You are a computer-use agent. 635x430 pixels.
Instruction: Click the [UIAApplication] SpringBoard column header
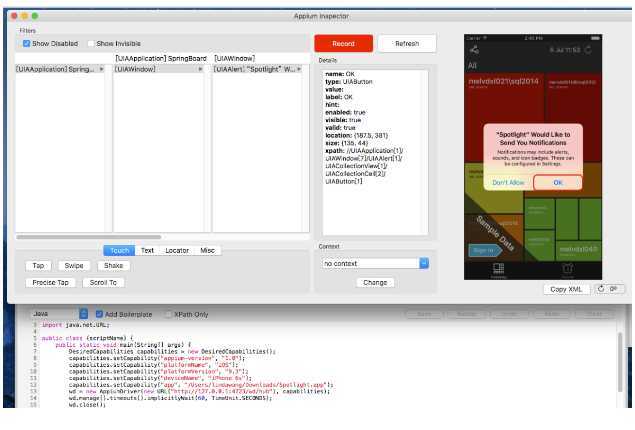tap(161, 58)
